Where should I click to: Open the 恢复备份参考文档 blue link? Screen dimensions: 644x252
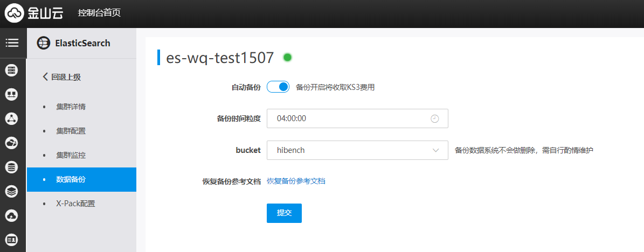296,181
